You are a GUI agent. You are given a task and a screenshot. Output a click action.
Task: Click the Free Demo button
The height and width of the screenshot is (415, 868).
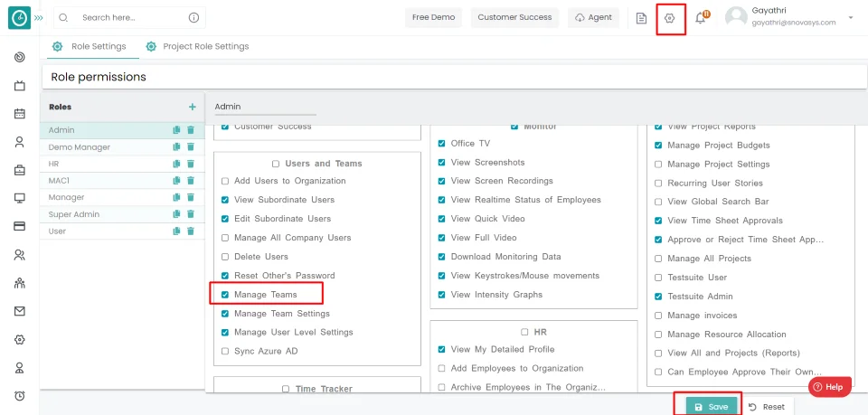(433, 17)
